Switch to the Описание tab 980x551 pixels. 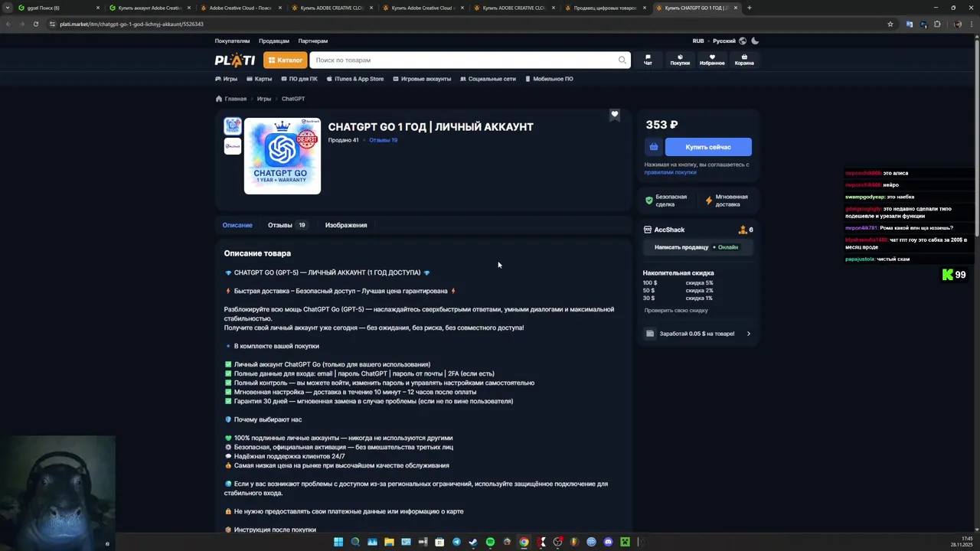point(237,225)
